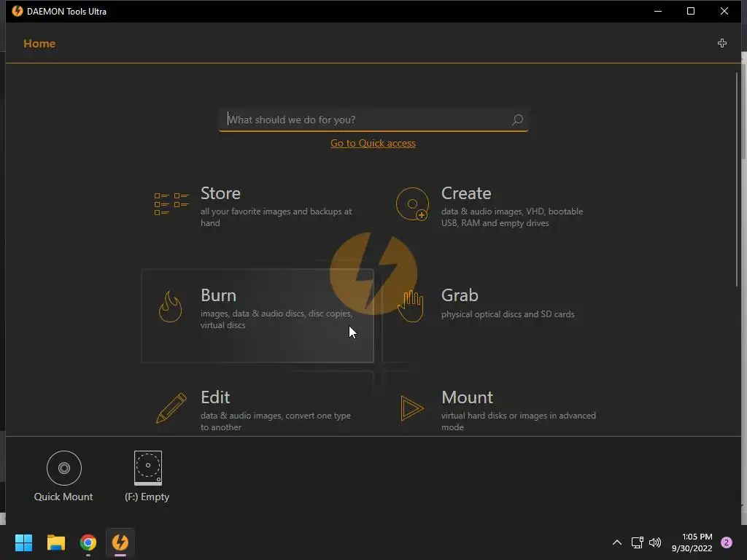Viewport: 747px width, 560px height.
Task: Click the main panel vertical scrollbar
Action: [737, 179]
